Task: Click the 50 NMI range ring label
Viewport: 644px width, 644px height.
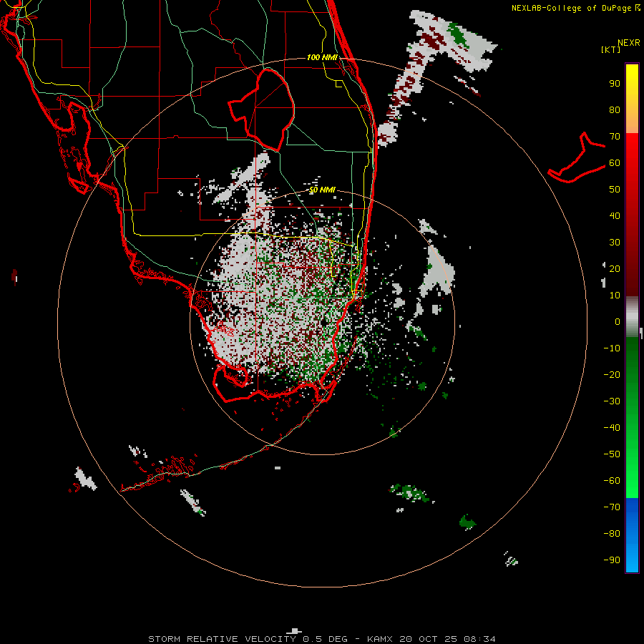Action: coord(322,190)
